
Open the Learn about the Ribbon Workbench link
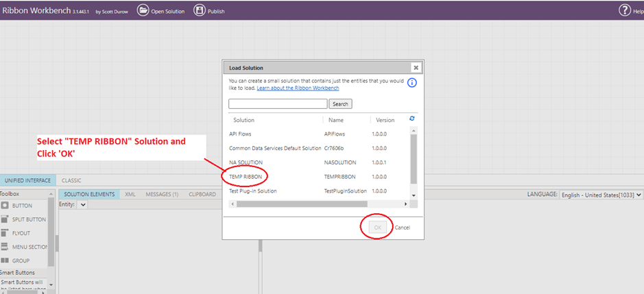(298, 88)
